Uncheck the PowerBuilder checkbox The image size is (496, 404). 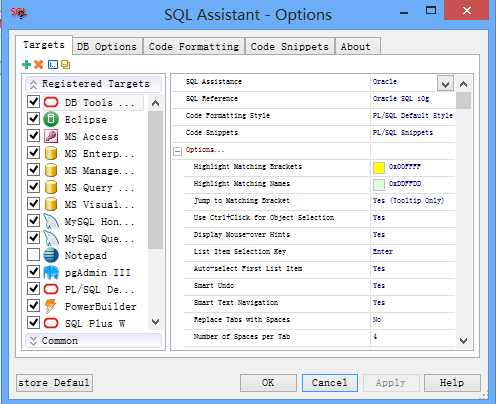coord(33,306)
